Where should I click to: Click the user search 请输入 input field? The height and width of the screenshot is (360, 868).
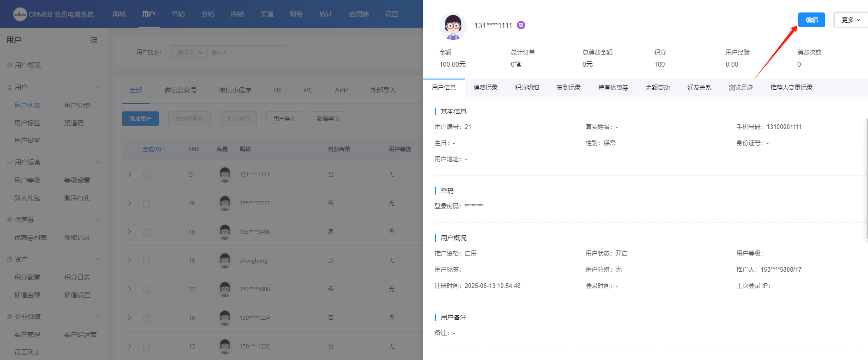pos(246,53)
